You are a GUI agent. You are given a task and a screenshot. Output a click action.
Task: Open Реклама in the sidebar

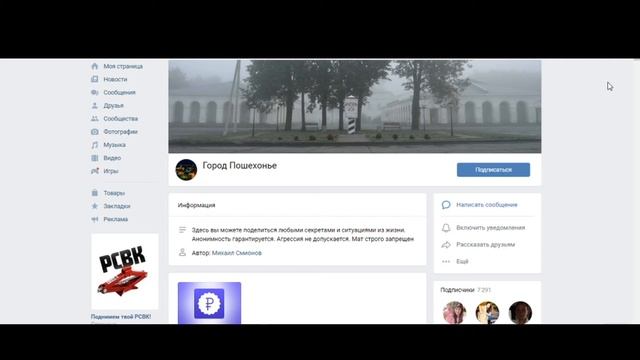click(x=116, y=219)
